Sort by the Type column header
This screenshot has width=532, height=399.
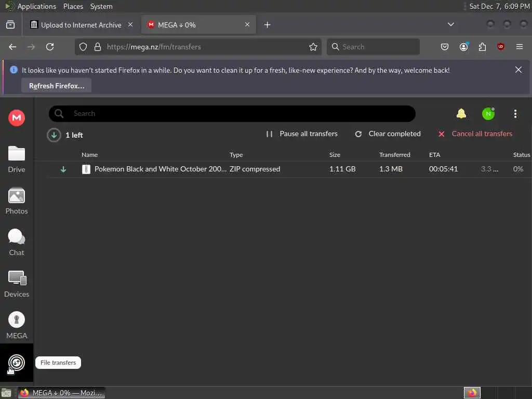(236, 155)
